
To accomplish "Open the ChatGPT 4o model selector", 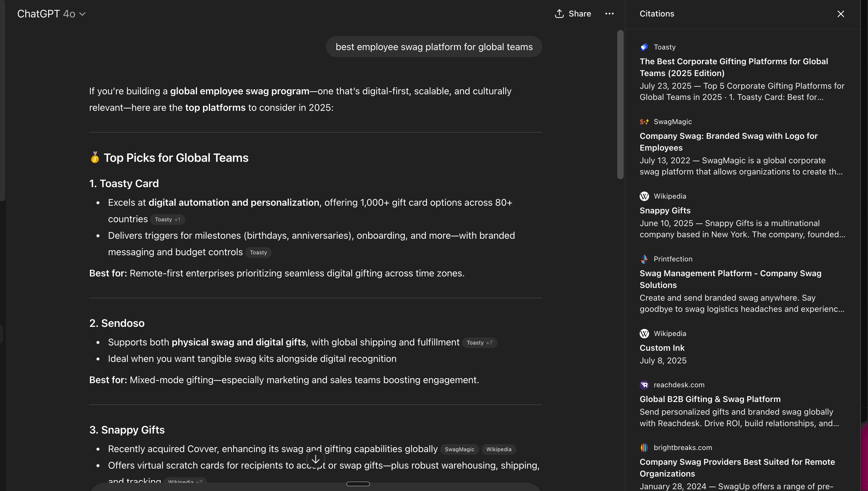I will click(52, 14).
